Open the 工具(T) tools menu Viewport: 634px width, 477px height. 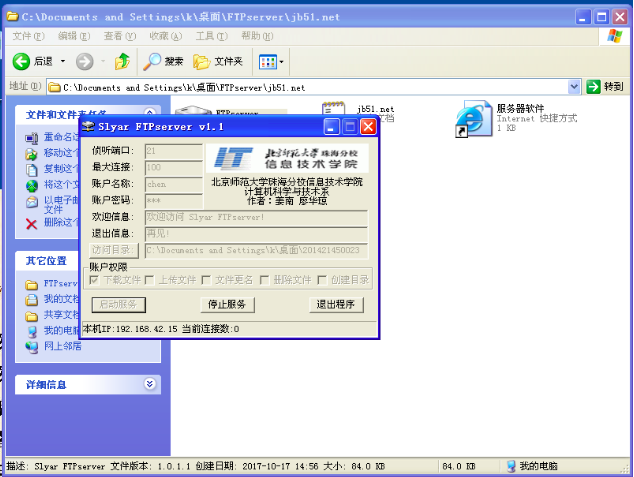211,36
